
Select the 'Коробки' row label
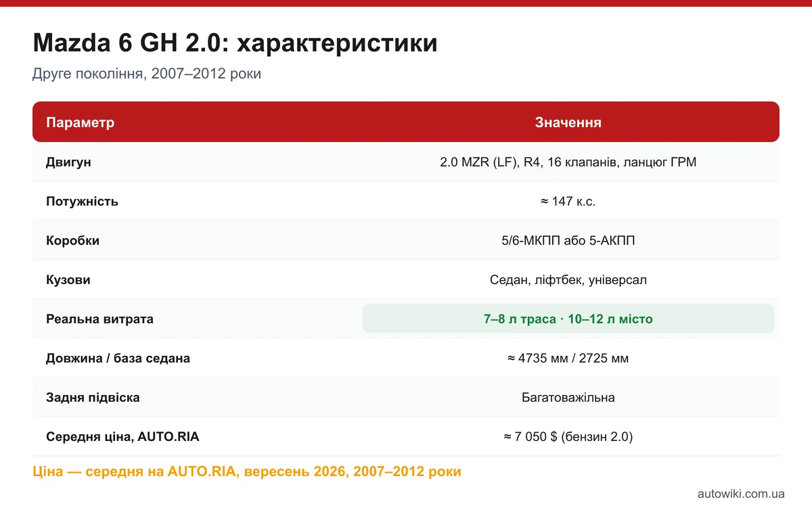coord(72,241)
